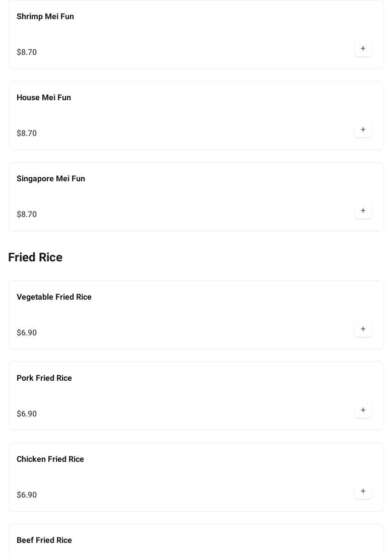Tap the add icon for Chicken Fried Rice
Screen dimensions: 392x556
coord(363,492)
